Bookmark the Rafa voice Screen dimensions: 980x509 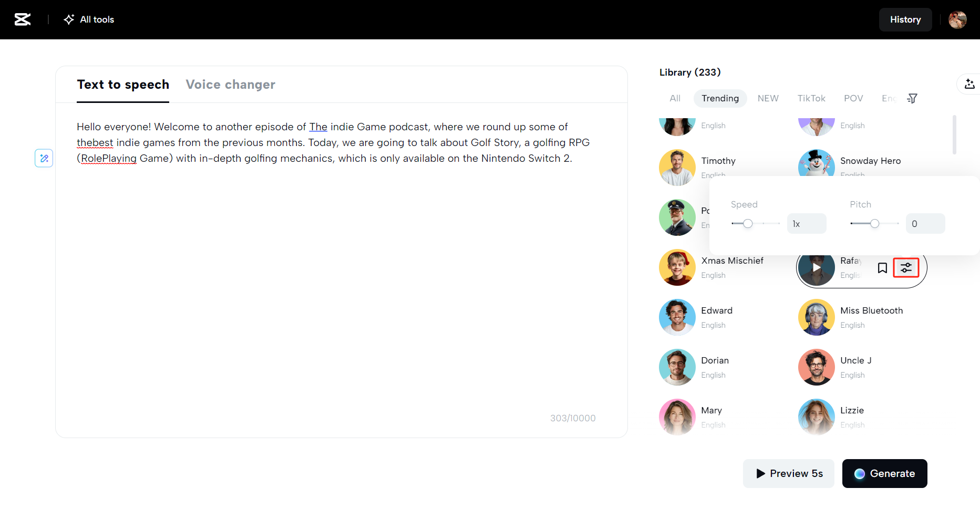pos(882,268)
